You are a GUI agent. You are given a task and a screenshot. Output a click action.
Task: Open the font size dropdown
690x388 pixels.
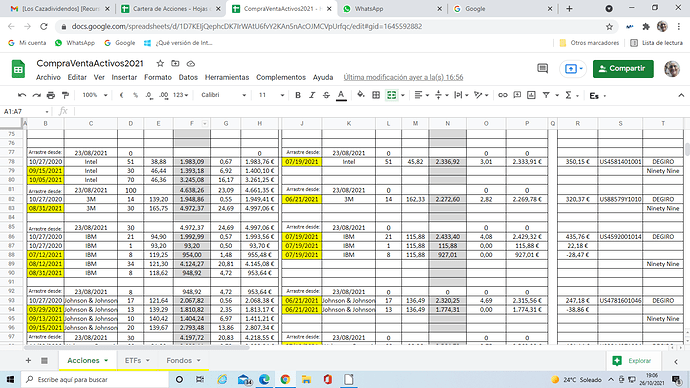(x=271, y=95)
